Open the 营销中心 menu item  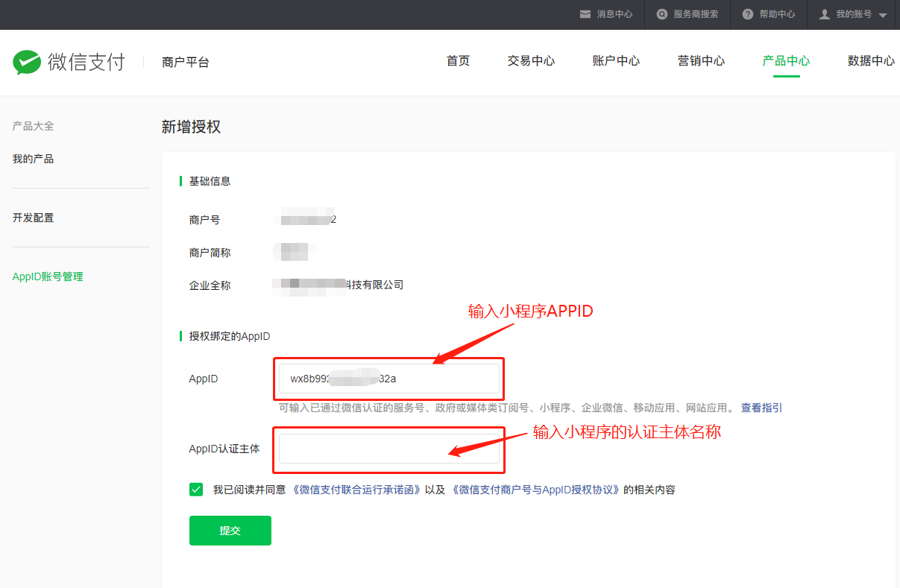tap(701, 61)
